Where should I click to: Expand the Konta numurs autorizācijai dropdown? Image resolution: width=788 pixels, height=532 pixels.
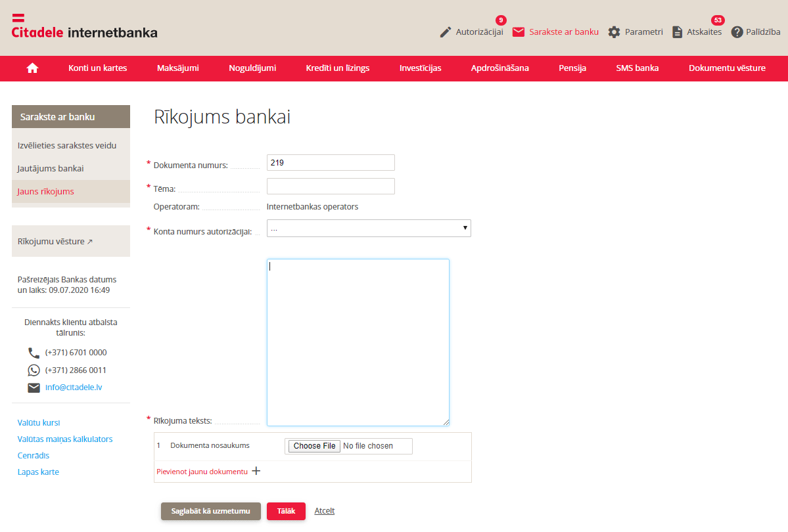tap(369, 228)
